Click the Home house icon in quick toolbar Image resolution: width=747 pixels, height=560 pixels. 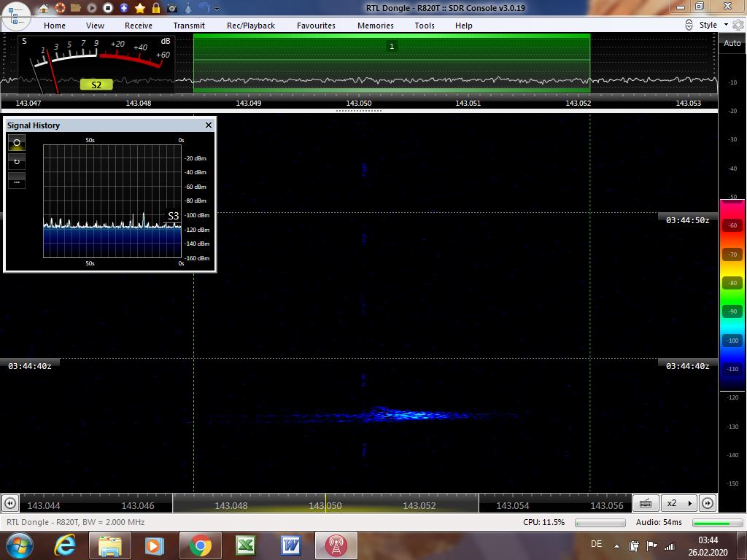click(x=43, y=8)
